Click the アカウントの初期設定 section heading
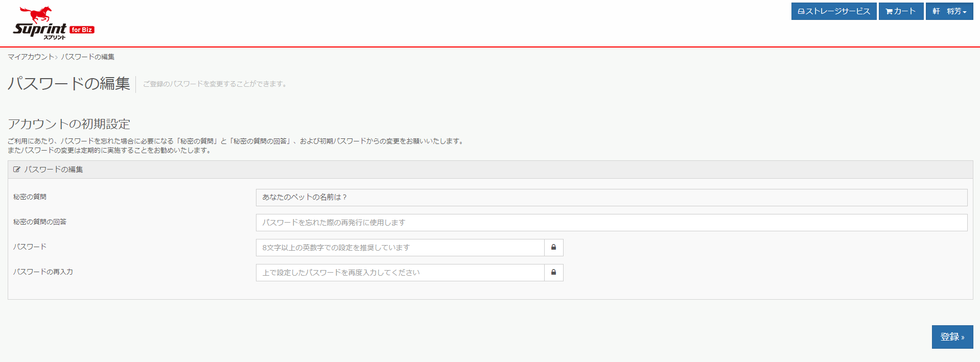The image size is (980, 362). [69, 124]
